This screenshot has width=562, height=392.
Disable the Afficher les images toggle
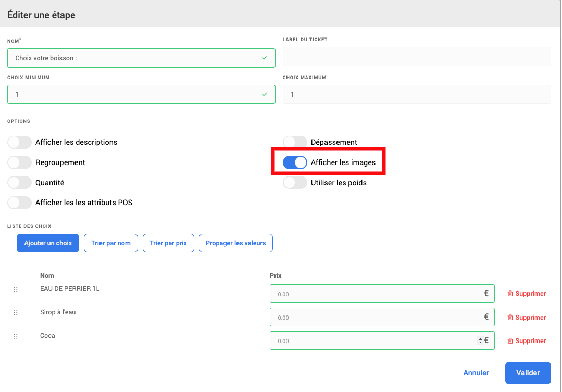click(x=295, y=162)
